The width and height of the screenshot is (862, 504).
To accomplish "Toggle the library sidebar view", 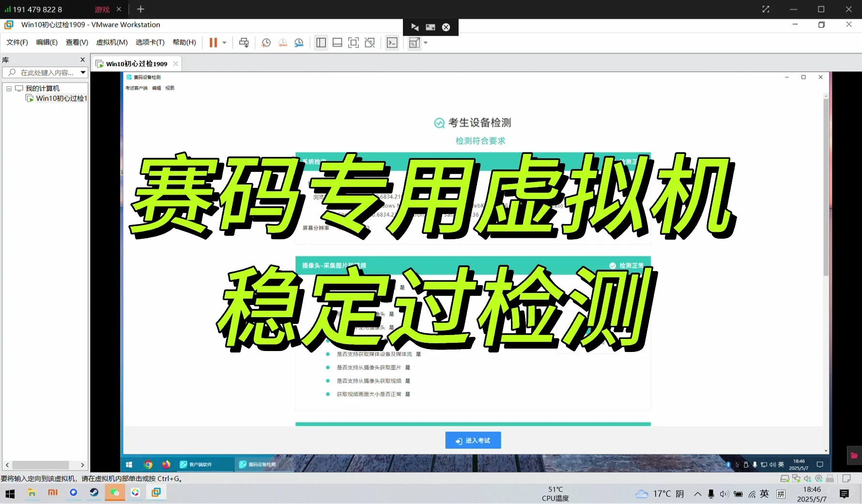I will (x=321, y=43).
